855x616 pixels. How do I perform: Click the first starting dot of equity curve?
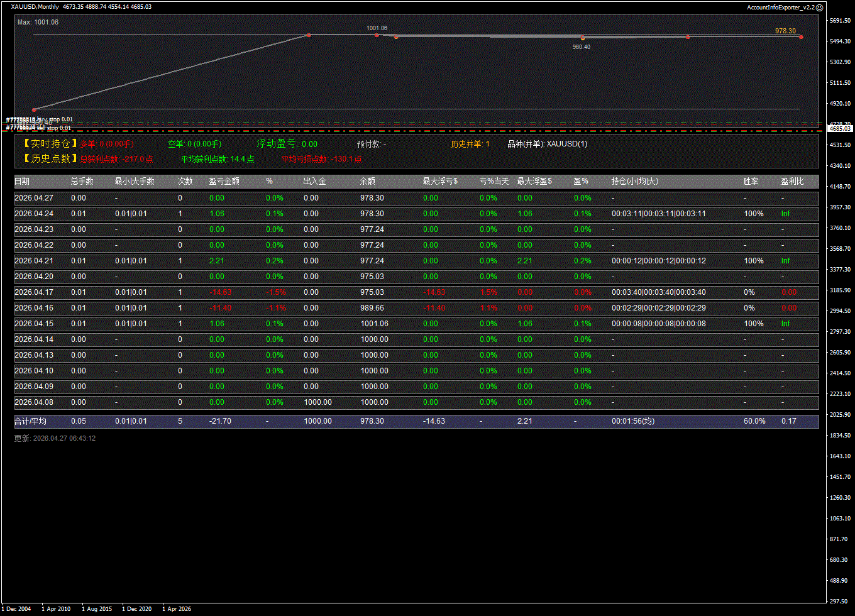pyautogui.click(x=34, y=109)
